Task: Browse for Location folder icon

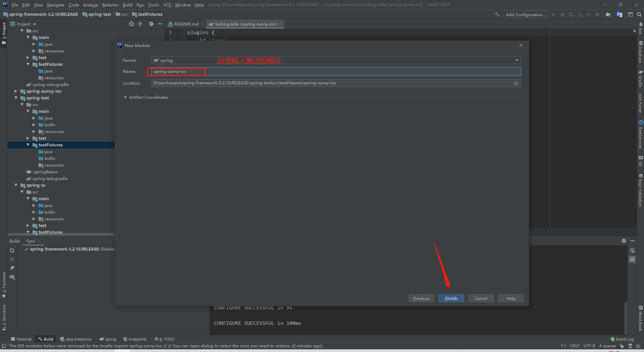Action: 516,83
